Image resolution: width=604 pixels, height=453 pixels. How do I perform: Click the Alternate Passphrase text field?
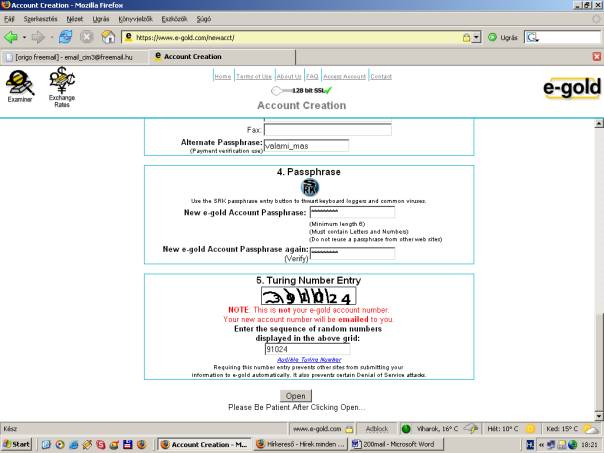(305, 145)
